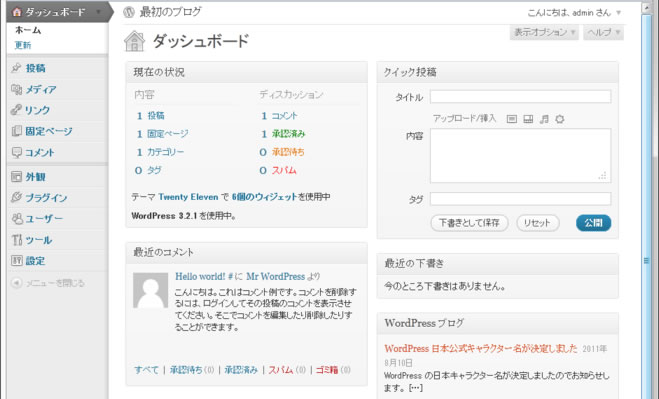Viewport: 659px width, 399px height.
Task: Click the Appearance (外観) icon in sidebar
Action: coord(16,177)
